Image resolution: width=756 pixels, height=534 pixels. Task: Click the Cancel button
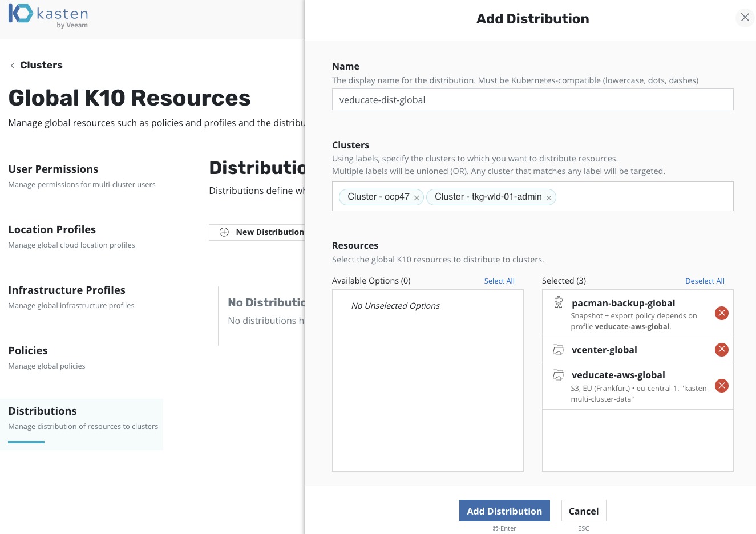point(584,511)
